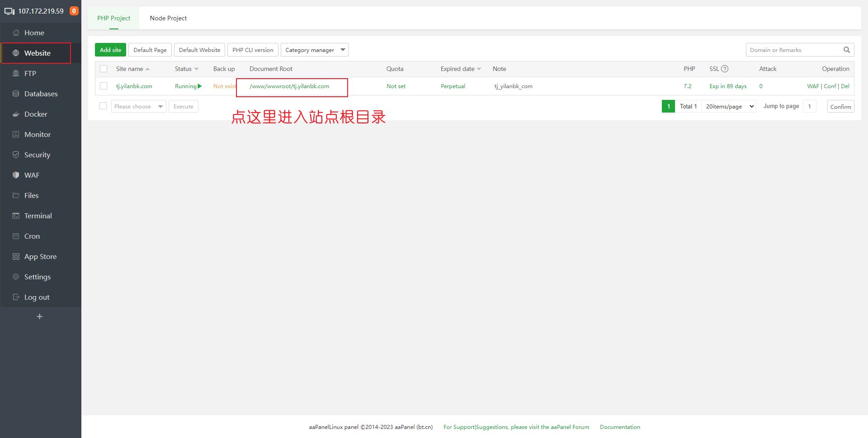This screenshot has height=438, width=868.
Task: Click the Log out icon
Action: [x=16, y=297]
